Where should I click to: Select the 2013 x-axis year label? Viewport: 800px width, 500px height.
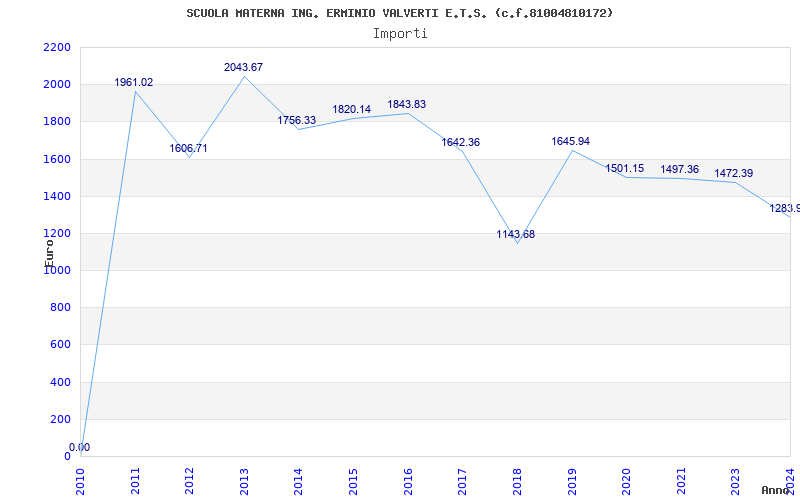[244, 482]
